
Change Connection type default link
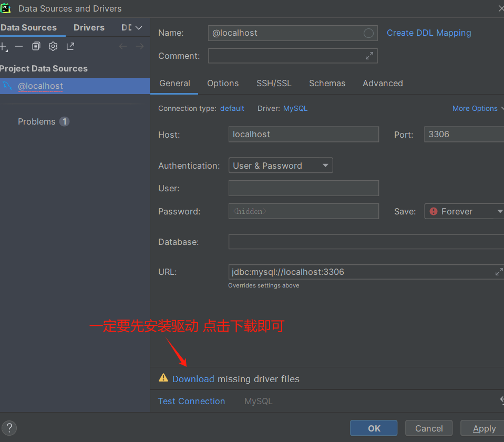232,109
